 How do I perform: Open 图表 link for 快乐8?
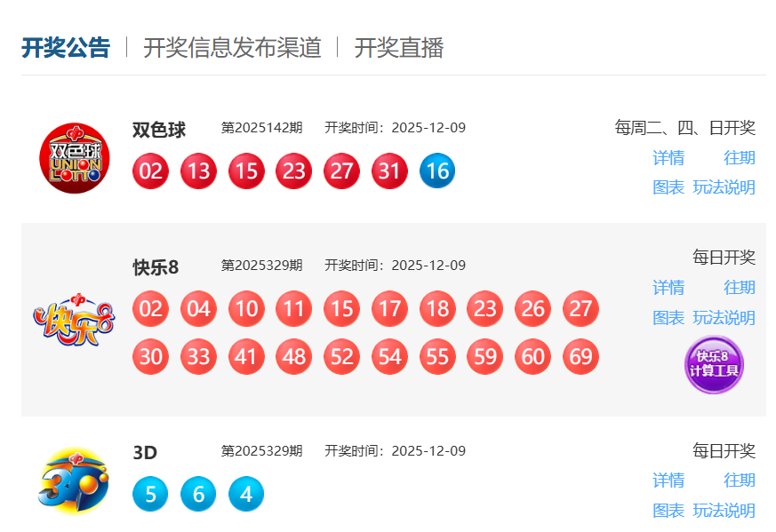coord(668,318)
